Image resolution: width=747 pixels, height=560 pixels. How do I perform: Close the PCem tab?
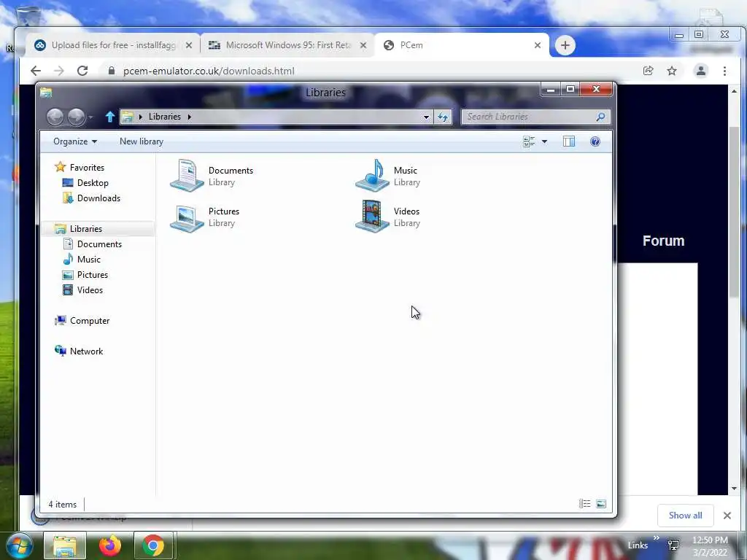click(538, 45)
